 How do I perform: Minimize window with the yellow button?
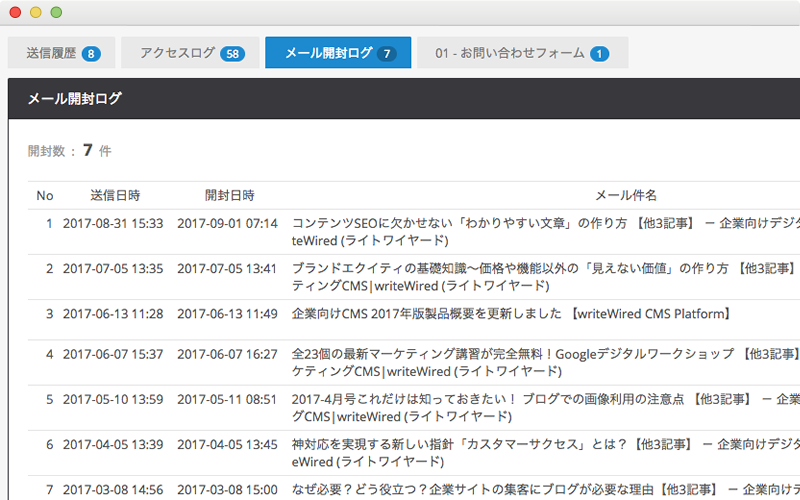36,12
